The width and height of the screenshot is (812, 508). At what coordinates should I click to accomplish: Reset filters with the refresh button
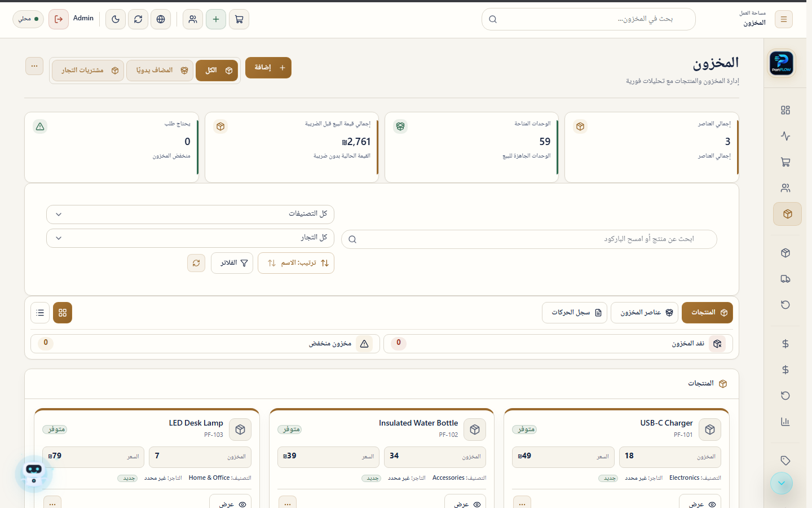click(x=196, y=263)
